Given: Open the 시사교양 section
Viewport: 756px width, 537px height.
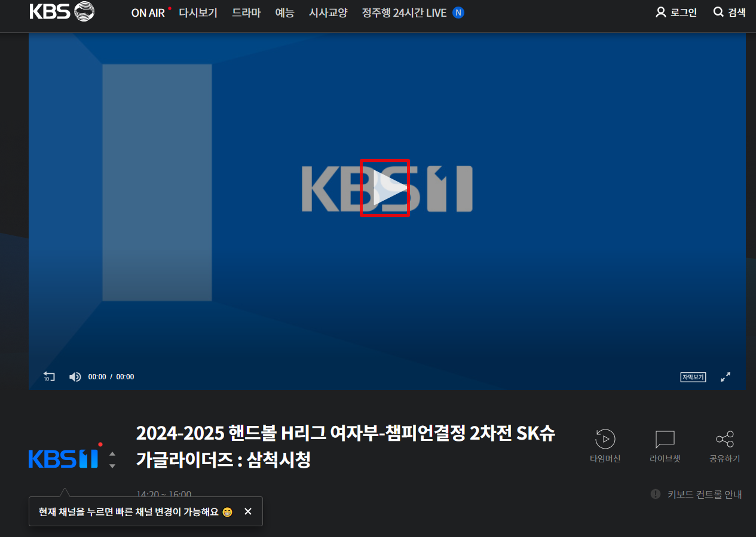Looking at the screenshot, I should [x=328, y=13].
